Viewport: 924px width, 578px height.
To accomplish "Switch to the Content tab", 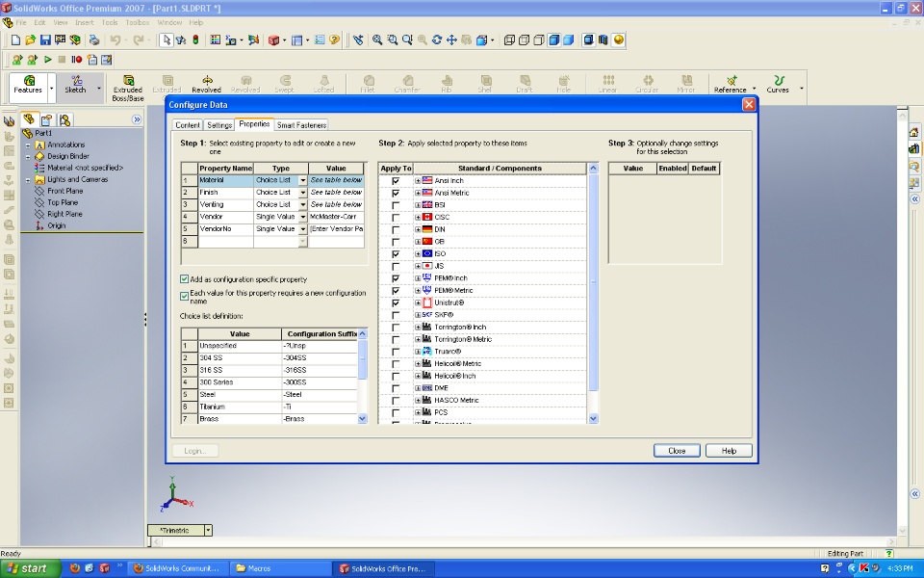I will [x=188, y=125].
